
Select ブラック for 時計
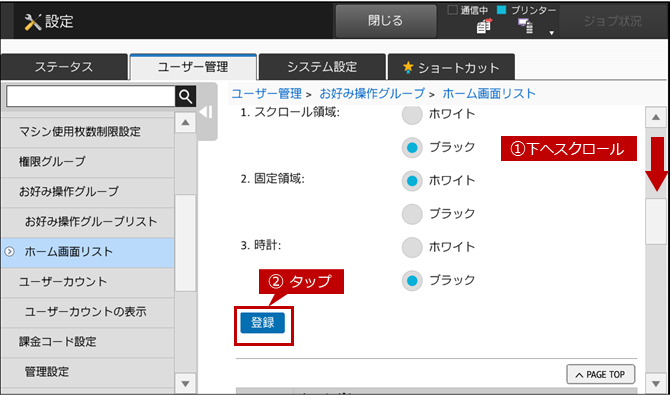(412, 281)
